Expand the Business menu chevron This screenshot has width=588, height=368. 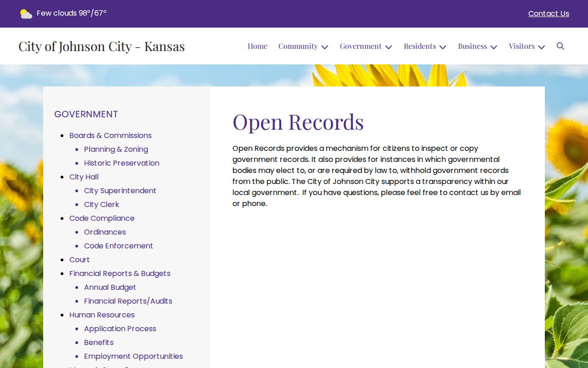pos(494,47)
